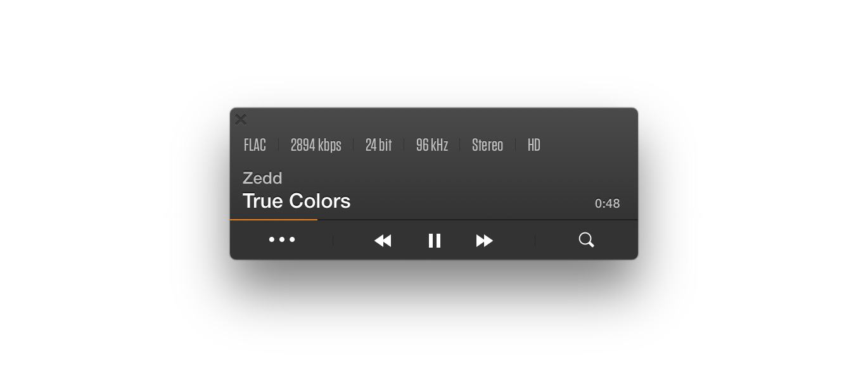The height and width of the screenshot is (380, 868).
Task: Select the 2894 kbps bitrate label
Action: tap(316, 145)
